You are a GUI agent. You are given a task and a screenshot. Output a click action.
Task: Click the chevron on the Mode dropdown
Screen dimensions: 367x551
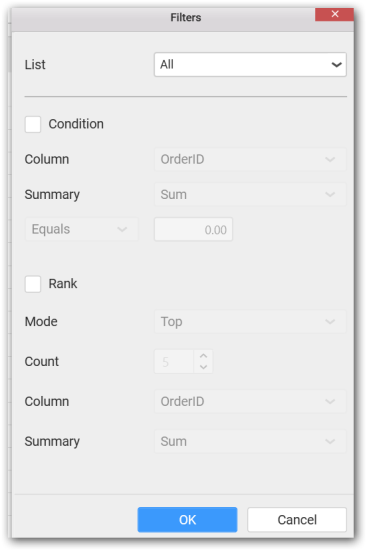click(x=330, y=322)
